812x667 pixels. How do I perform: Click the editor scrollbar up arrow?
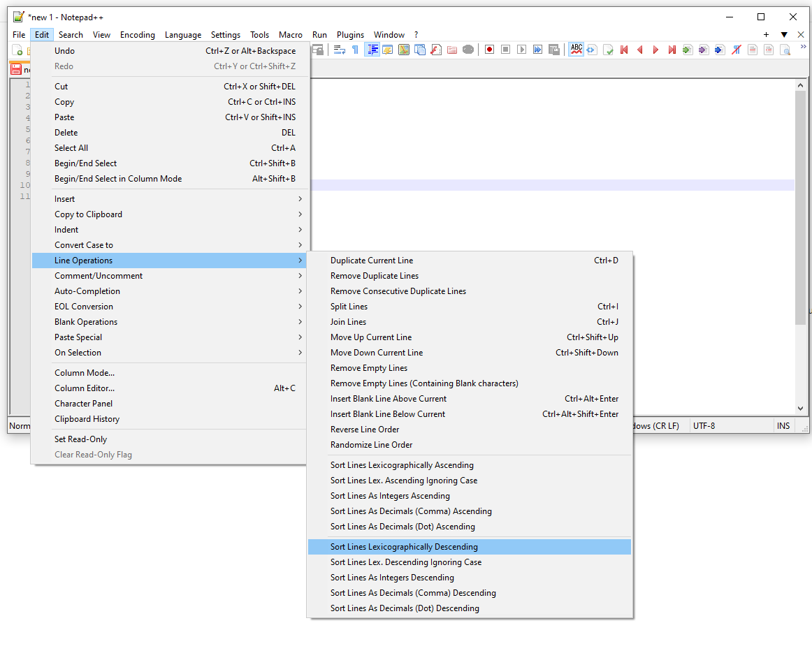coord(800,85)
